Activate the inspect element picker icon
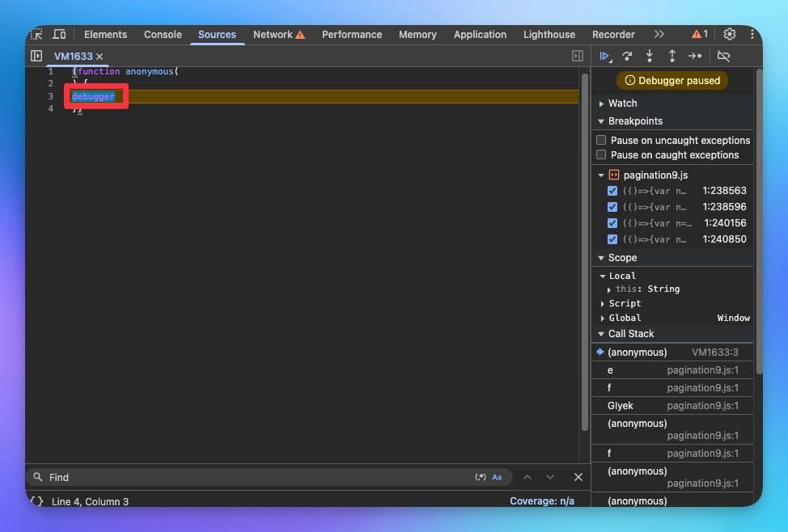 coord(36,34)
